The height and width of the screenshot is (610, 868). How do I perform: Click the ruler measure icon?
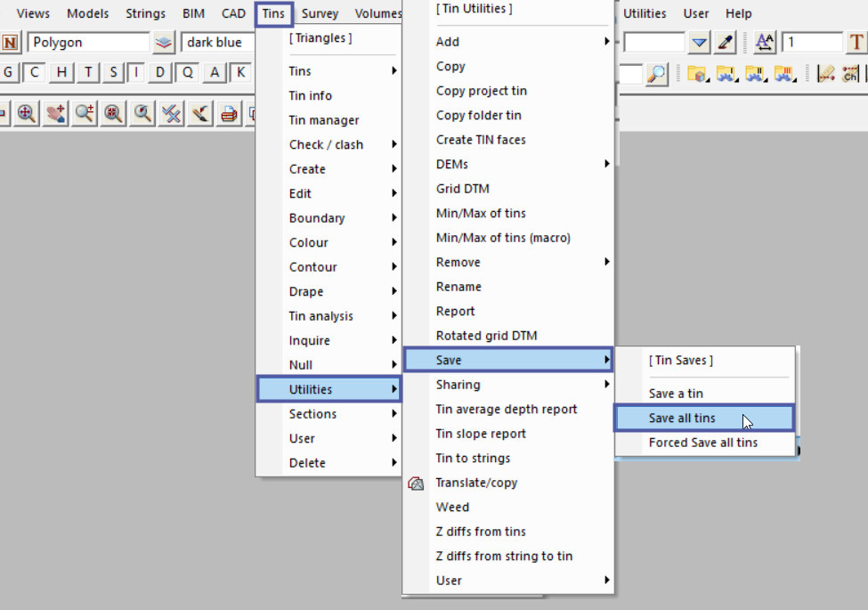[825, 74]
